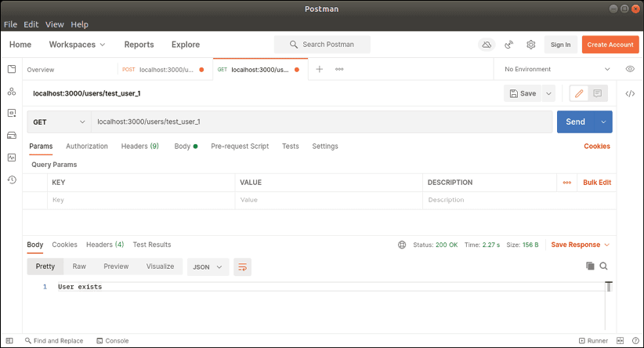Screen dimensions: 644x348
Task: Expand the GET method dropdown
Action: coord(59,122)
